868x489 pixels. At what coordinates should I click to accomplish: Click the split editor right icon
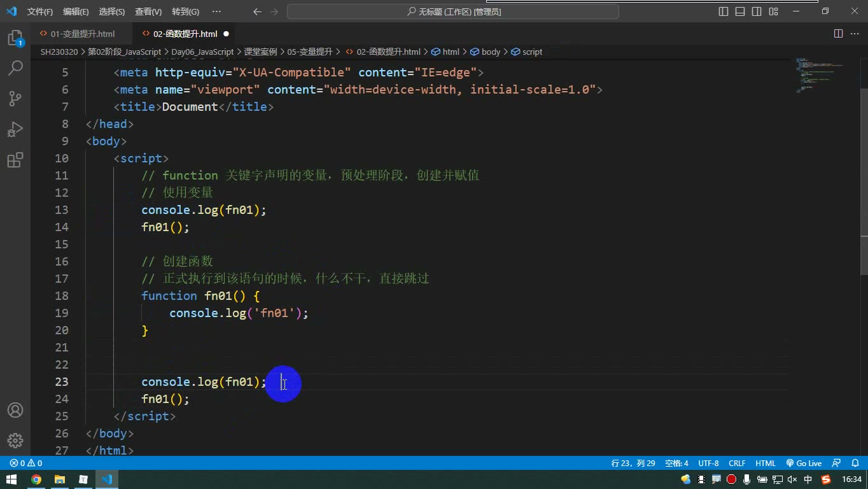(838, 34)
